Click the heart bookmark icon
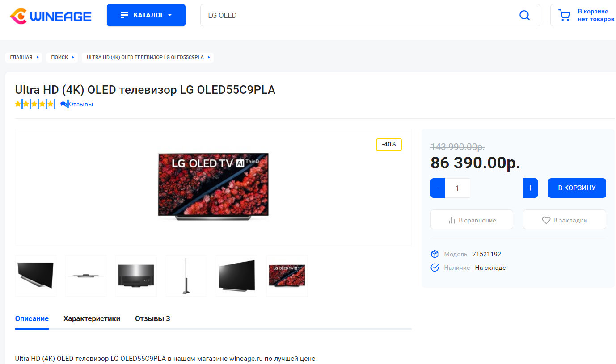Image resolution: width=616 pixels, height=364 pixels. [546, 220]
